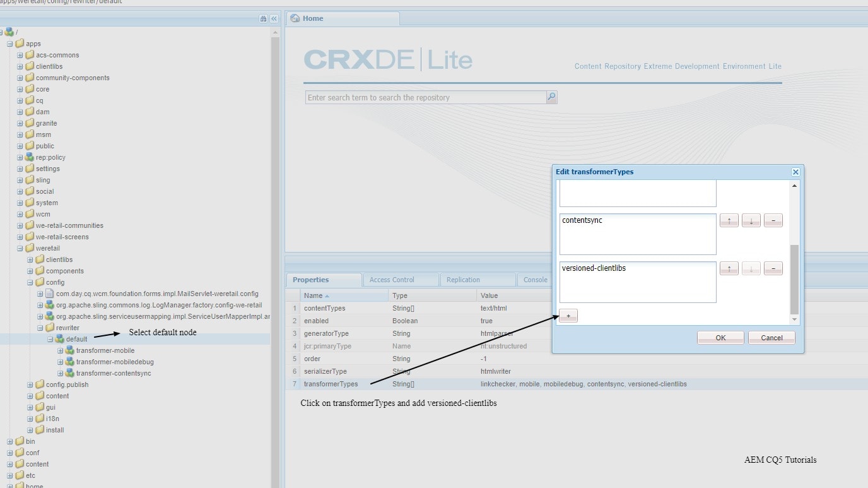Remove versioned-clientlibs using its minus icon
Viewport: 868px width, 488px height.
tap(773, 268)
